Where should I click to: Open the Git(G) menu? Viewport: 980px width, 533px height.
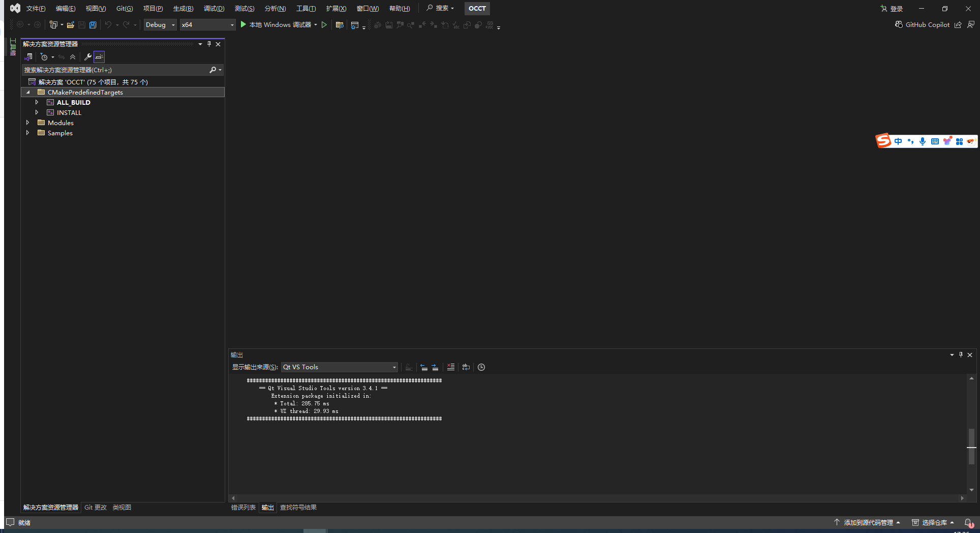125,9
